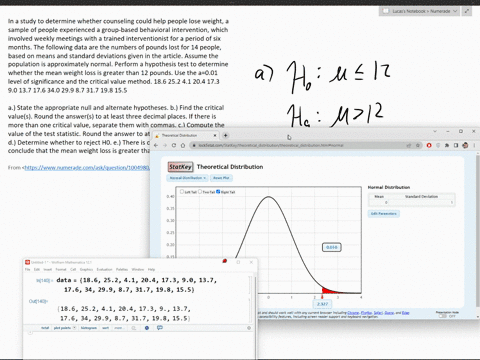Open Mathematica Cell menu
Viewport: 480px width, 360px height.
tap(73, 269)
